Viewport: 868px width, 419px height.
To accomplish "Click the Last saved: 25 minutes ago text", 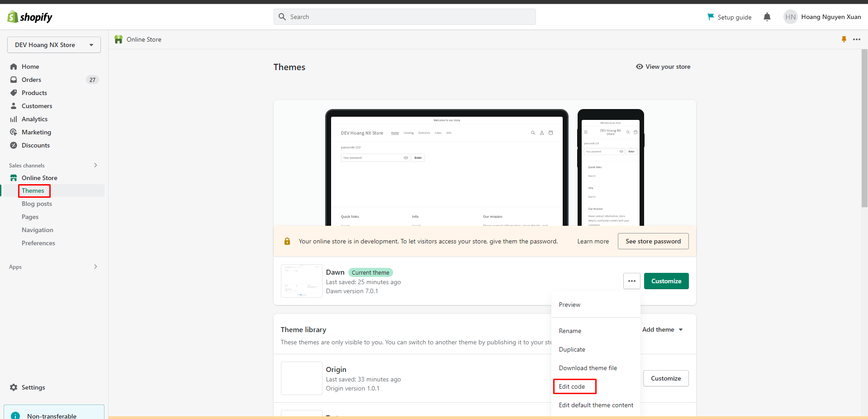I will point(363,282).
